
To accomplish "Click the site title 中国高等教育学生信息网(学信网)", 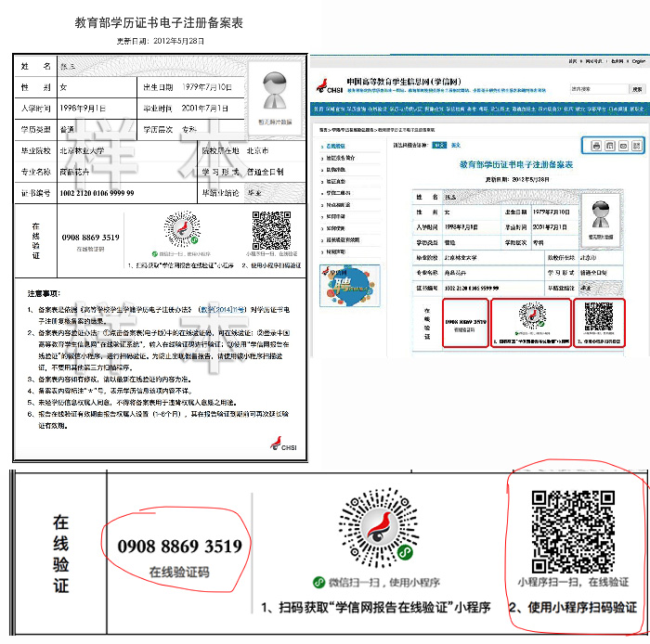I will tap(404, 82).
